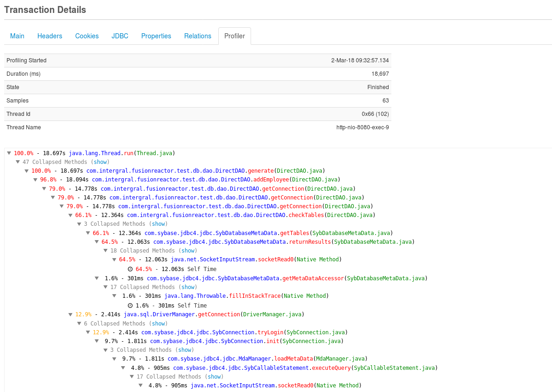Collapse the DirectDAO.generate tree node
This screenshot has height=392, width=552.
pos(26,171)
